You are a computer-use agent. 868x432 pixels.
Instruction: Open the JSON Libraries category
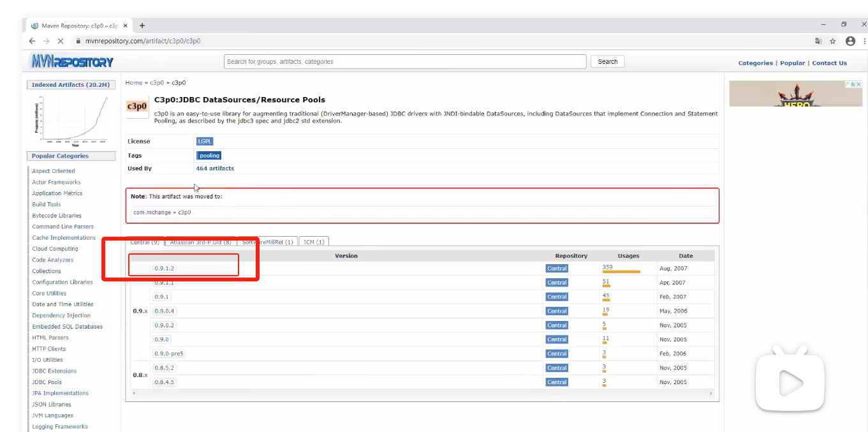[x=52, y=405]
